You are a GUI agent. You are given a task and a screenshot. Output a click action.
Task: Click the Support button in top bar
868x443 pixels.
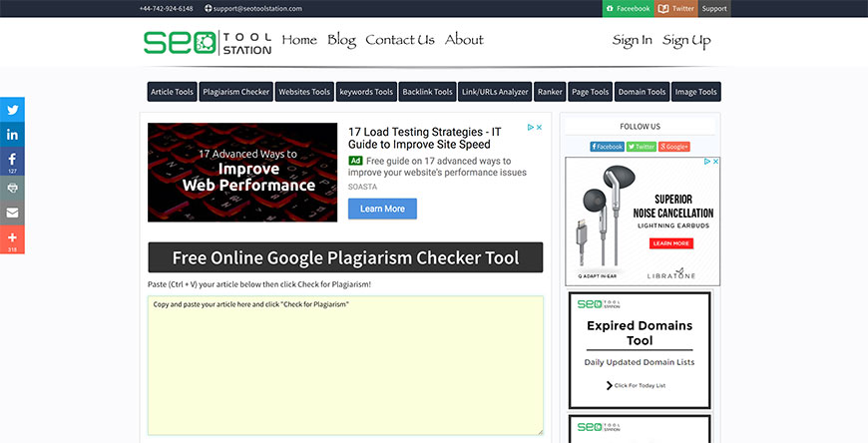click(x=714, y=8)
